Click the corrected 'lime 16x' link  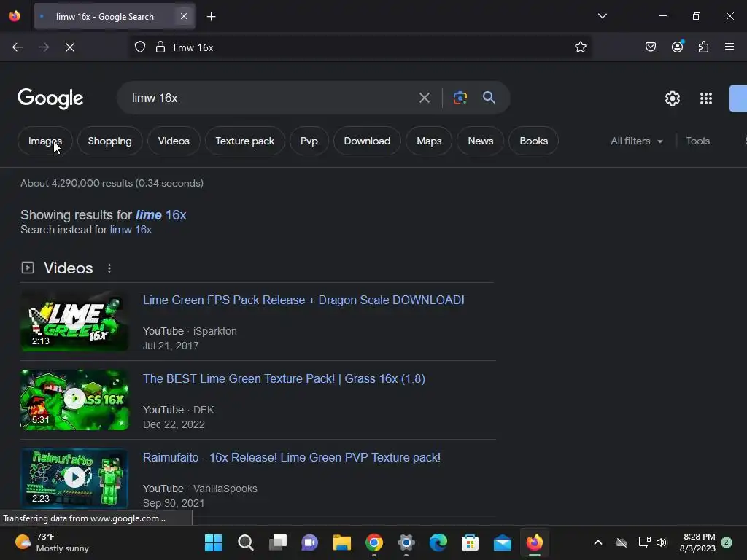coord(161,215)
